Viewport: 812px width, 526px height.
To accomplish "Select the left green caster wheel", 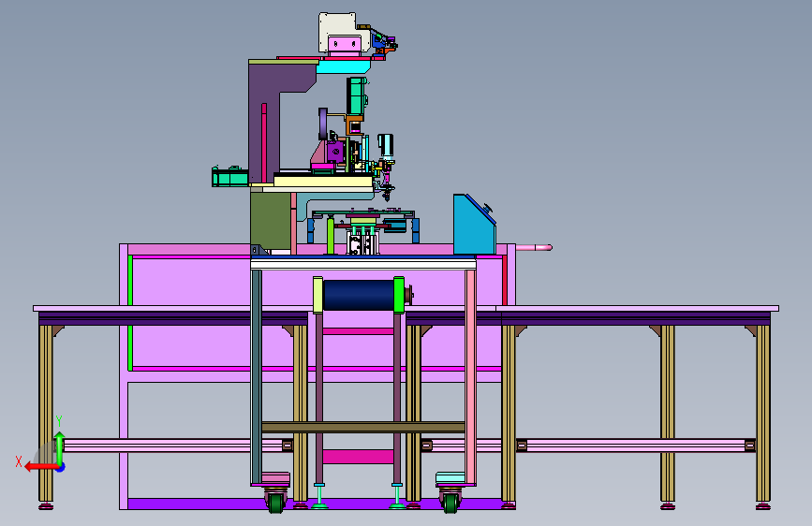I will point(276,504).
